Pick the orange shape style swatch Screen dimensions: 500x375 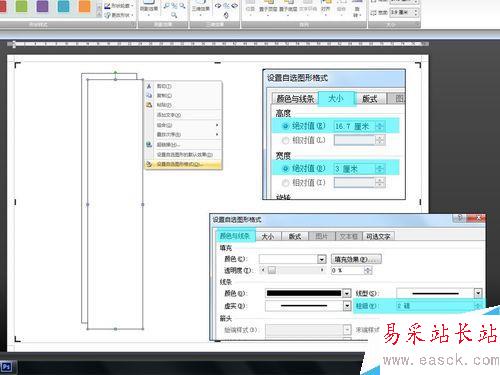(x=84, y=6)
